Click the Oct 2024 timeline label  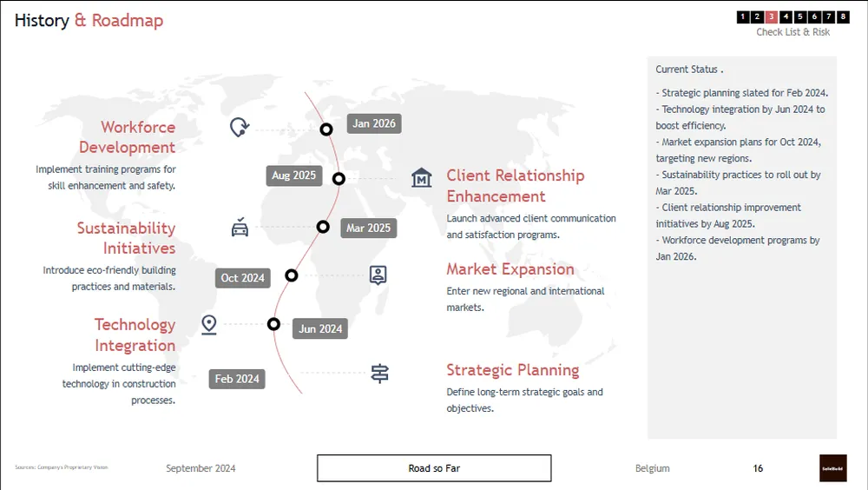(242, 278)
